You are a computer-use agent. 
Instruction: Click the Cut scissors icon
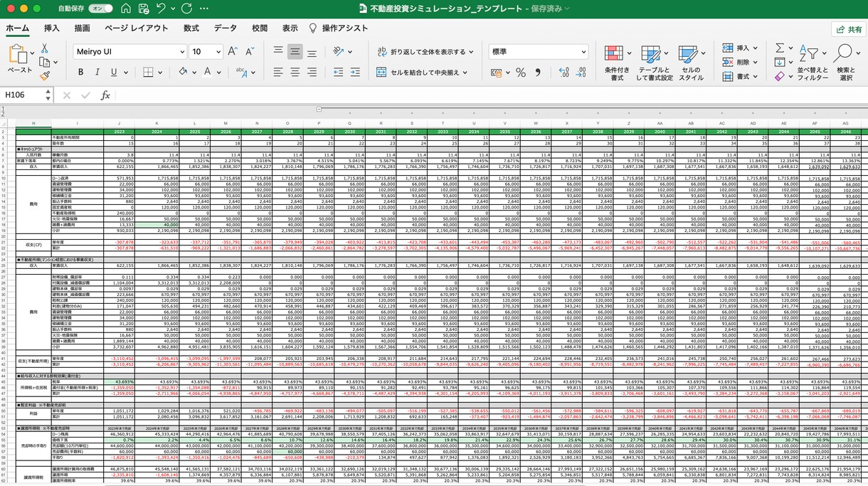pos(45,48)
